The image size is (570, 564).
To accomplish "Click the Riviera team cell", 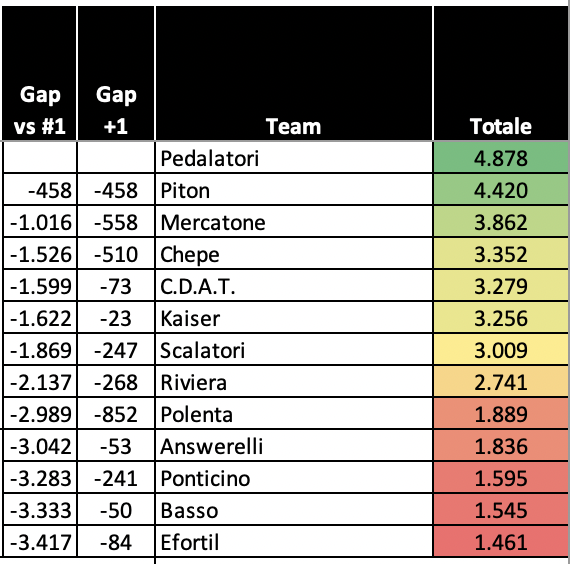I will [294, 382].
